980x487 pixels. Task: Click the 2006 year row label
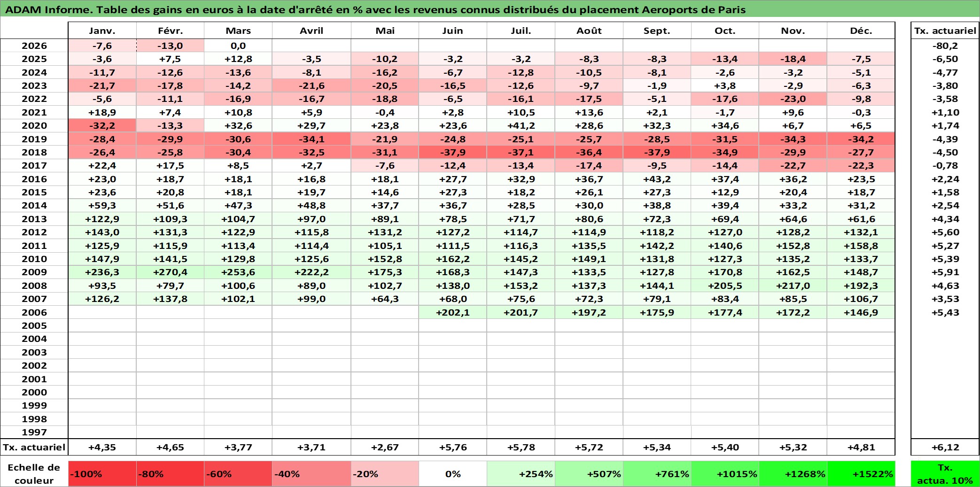(34, 312)
